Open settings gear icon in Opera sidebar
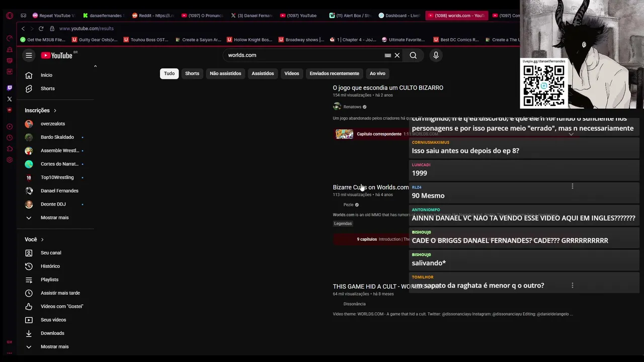644x362 pixels. 9,160
